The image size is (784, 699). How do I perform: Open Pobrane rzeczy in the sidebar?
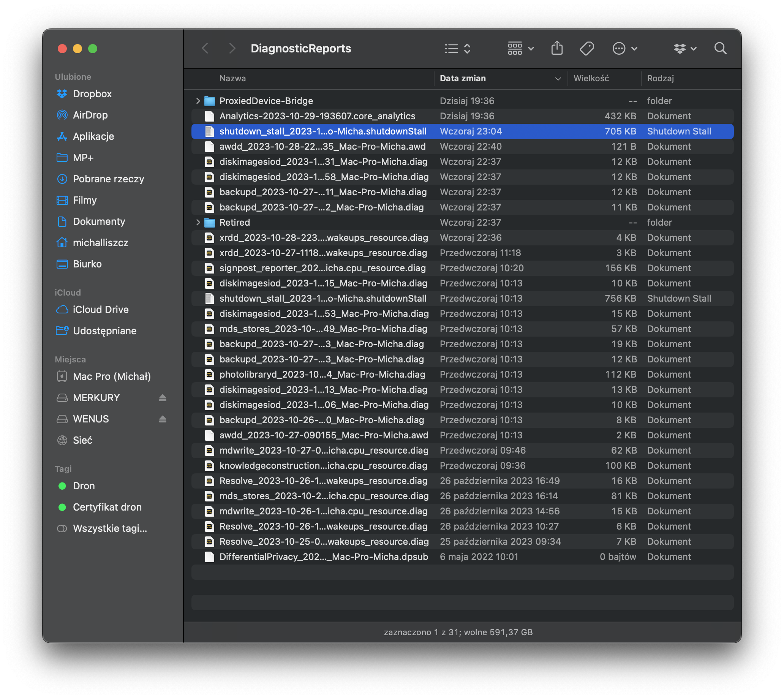click(108, 179)
